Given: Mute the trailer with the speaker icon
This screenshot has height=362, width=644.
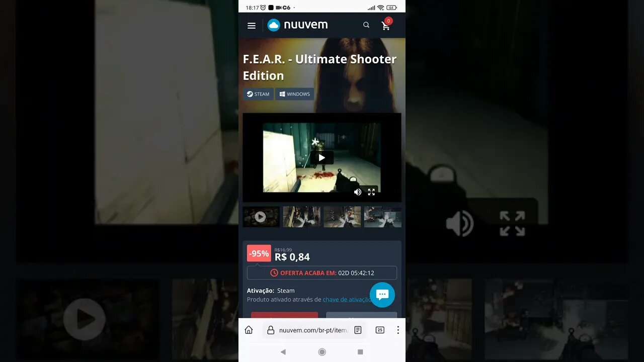Looking at the screenshot, I should (x=358, y=192).
